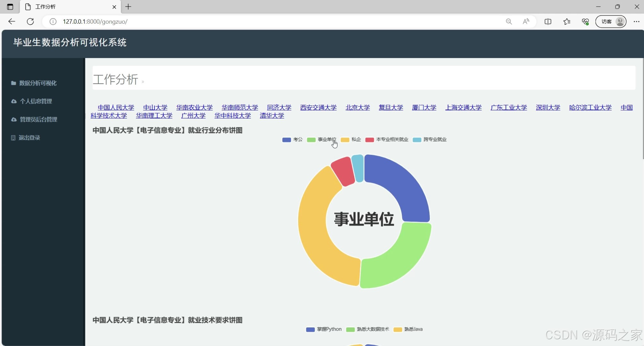The image size is (644, 346).
Task: Click the favorites star icon
Action: point(567,21)
